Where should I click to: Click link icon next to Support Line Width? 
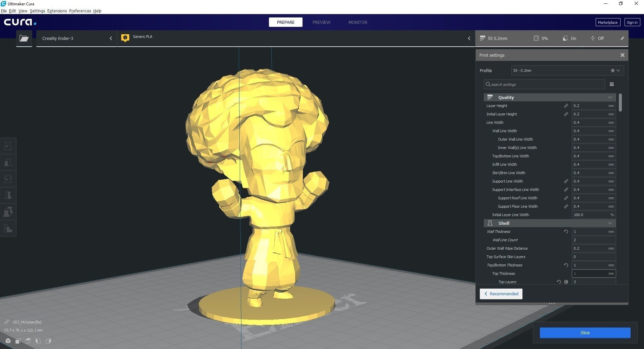tap(566, 181)
